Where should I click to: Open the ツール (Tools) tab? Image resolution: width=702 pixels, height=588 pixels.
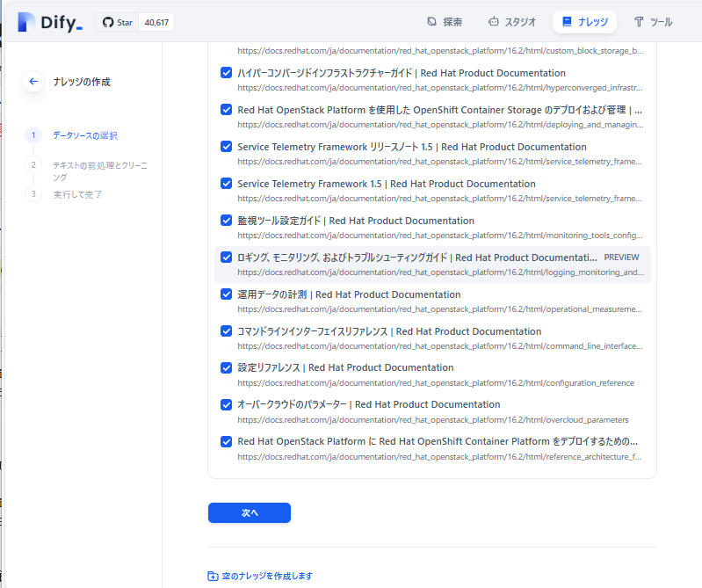[x=653, y=22]
